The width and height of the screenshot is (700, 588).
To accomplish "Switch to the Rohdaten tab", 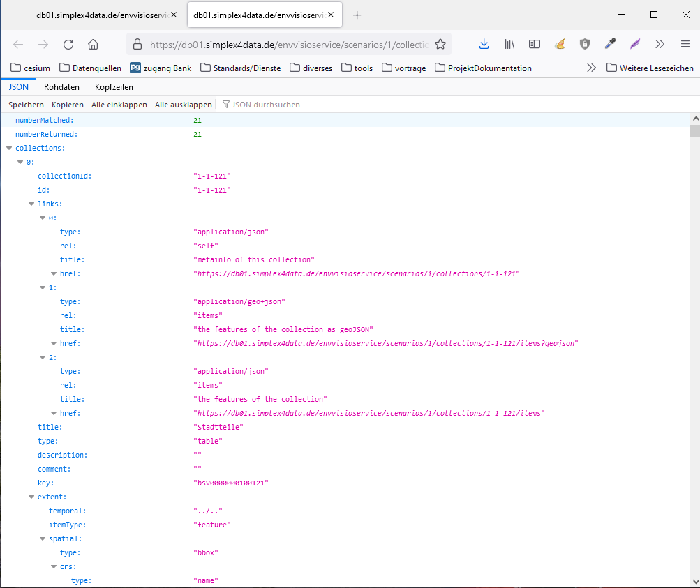I will 61,87.
